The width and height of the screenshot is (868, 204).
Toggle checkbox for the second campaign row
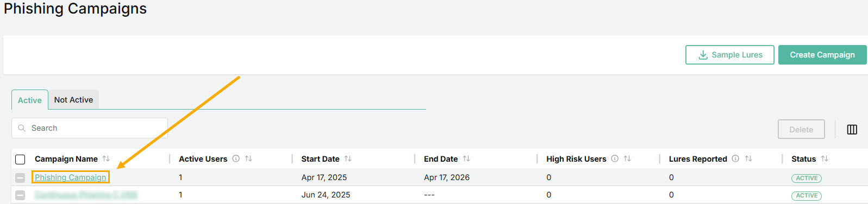20,195
